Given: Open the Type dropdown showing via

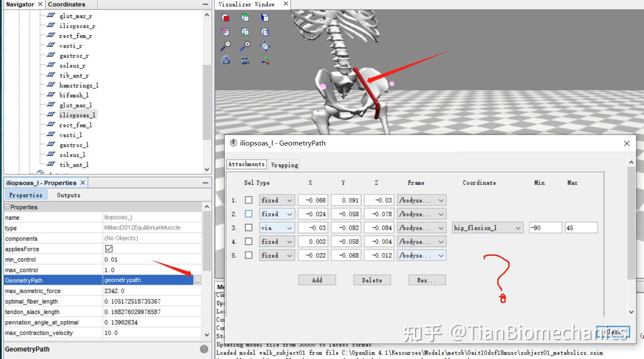Looking at the screenshot, I should click(277, 228).
